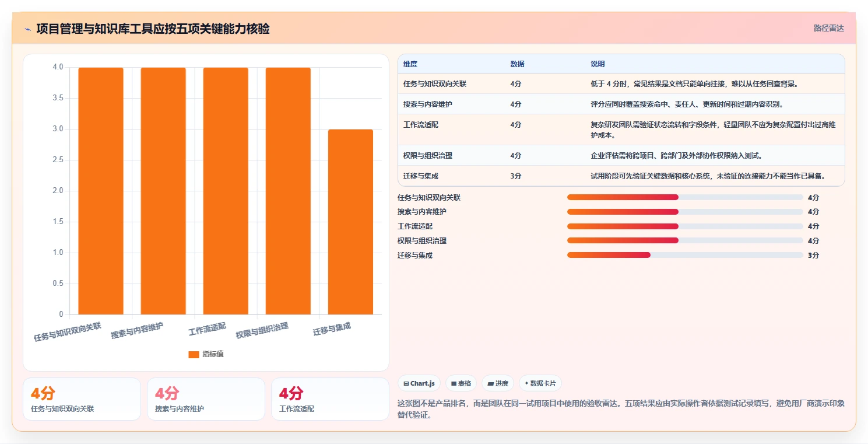Click the chart bar for 工作流适配
This screenshot has height=444, width=868.
[226, 191]
